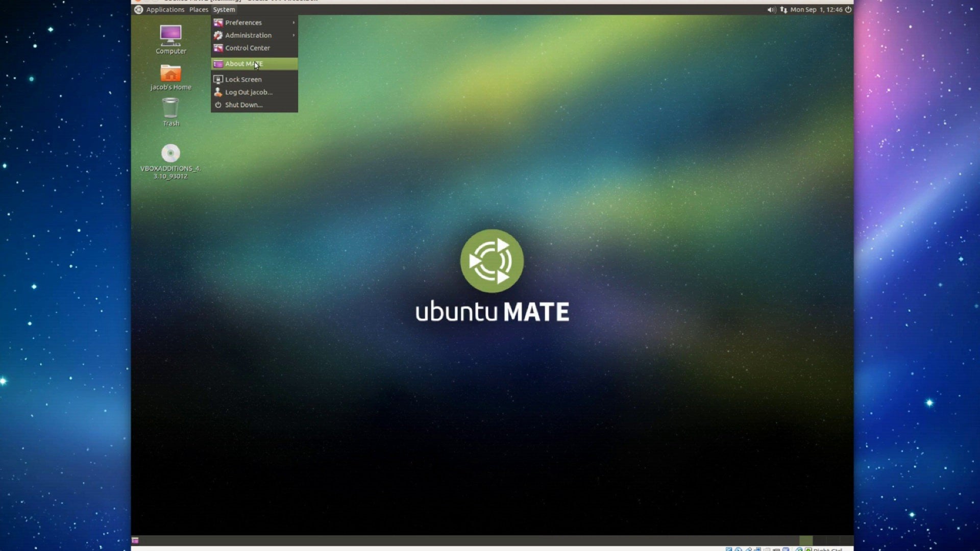Screen dimensions: 980x551
Task: Expand the Preferences submenu
Action: click(254, 22)
